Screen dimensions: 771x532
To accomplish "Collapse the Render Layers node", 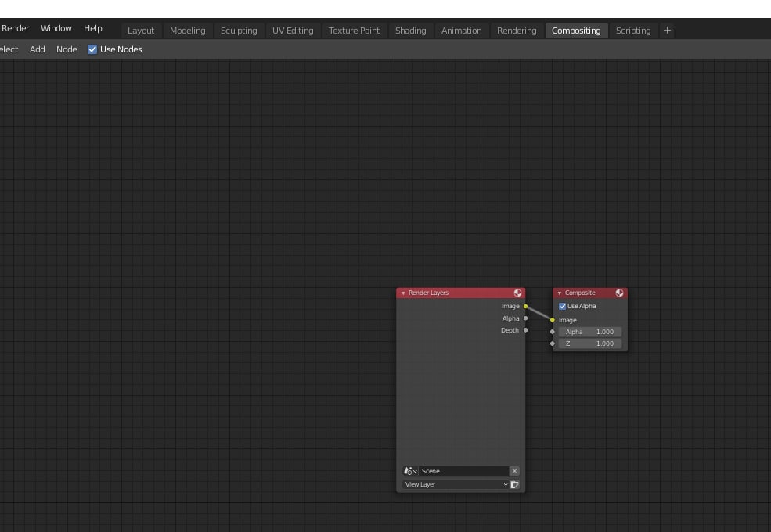I will click(403, 293).
